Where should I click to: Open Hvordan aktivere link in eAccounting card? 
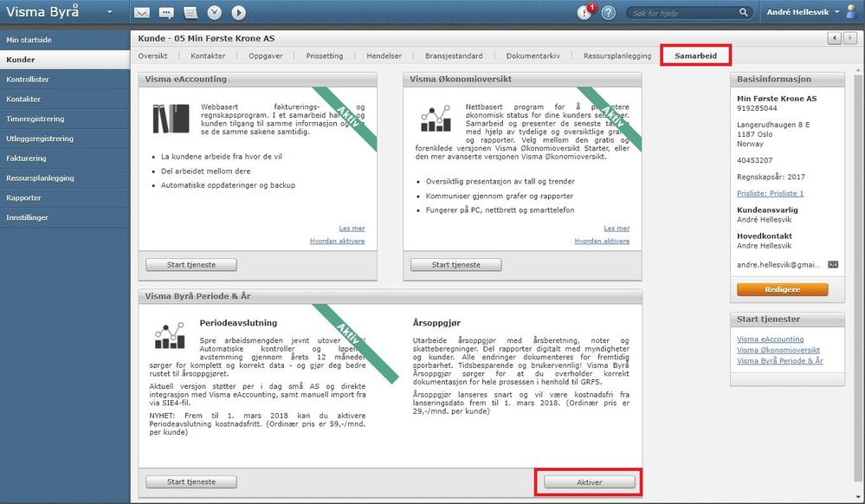(337, 241)
